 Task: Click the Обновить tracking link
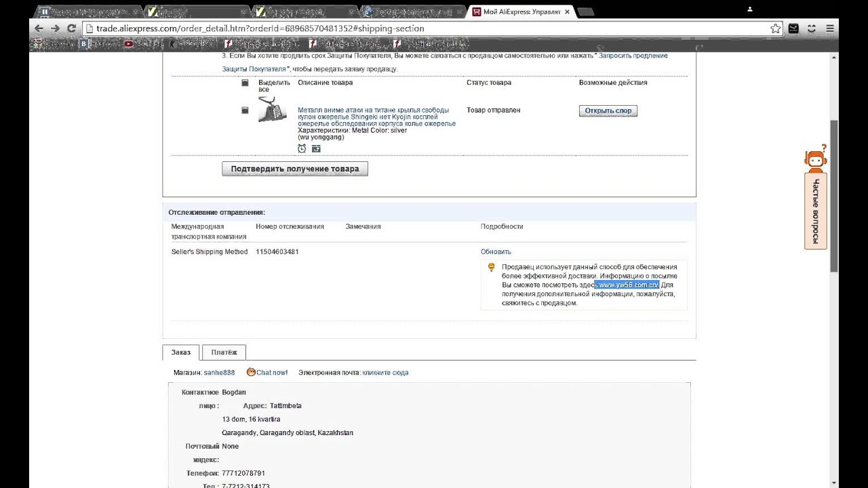pos(496,252)
